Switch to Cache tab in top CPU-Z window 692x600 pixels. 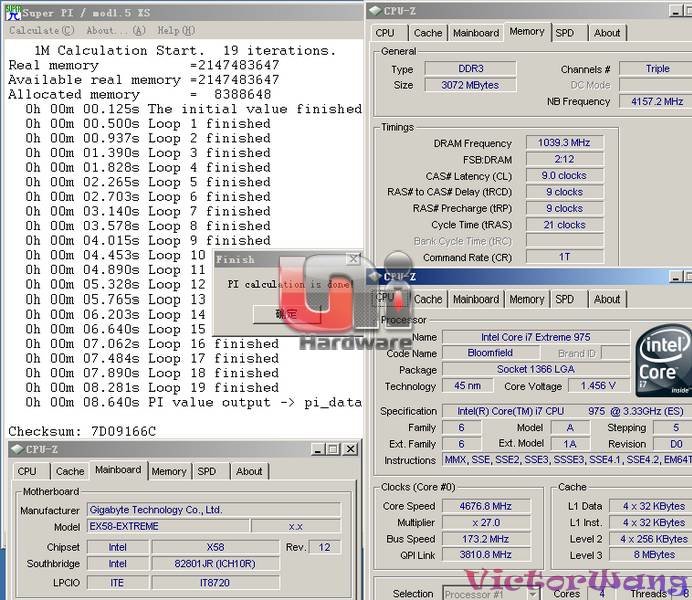[428, 33]
